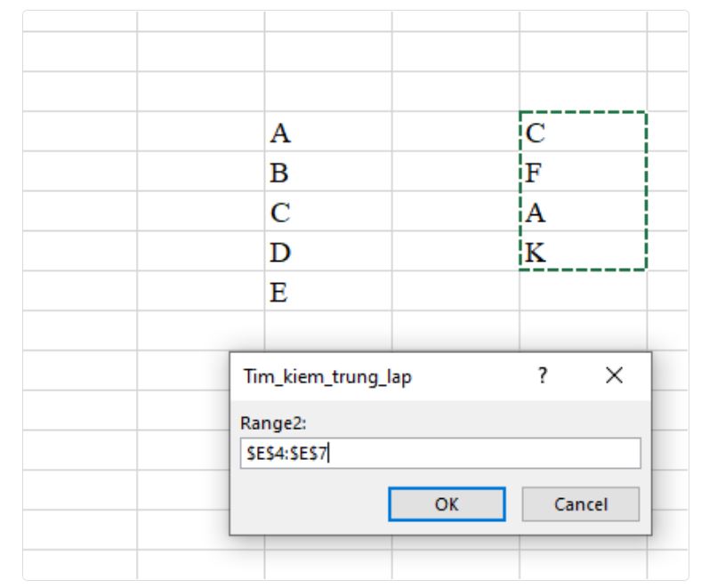Screen dimensions: 701x588
Task: Click inside the Range2 input field
Action: pyautogui.click(x=440, y=454)
